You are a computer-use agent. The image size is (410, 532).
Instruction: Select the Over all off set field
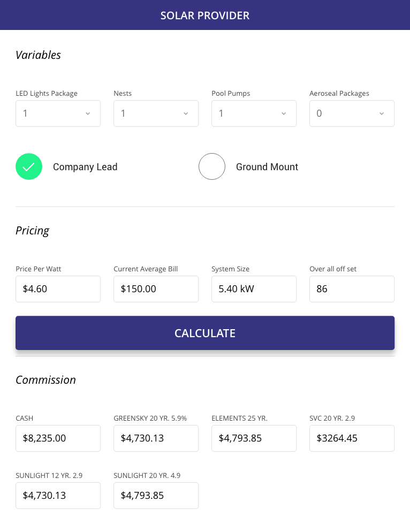point(352,289)
